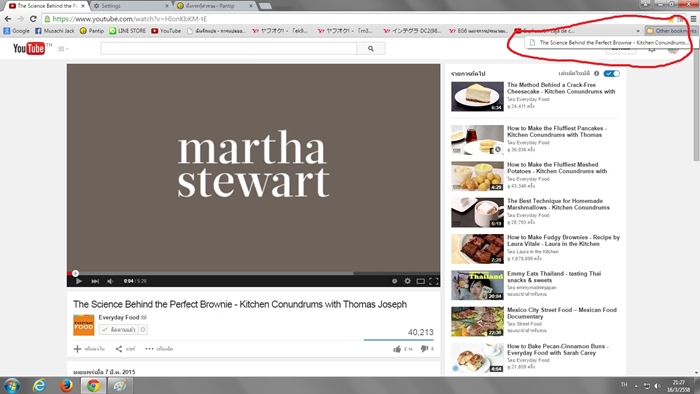The height and width of the screenshot is (394, 700).
Task: Open the Other bookmarks folder
Action: [x=671, y=31]
